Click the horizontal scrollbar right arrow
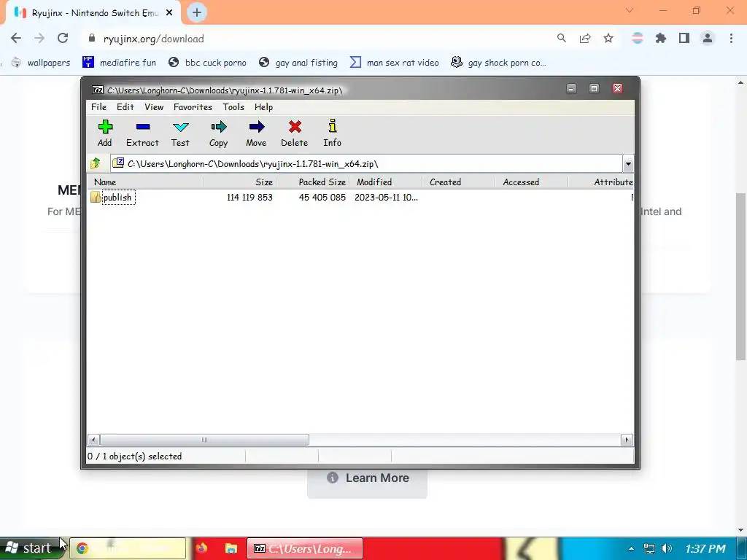This screenshot has width=747, height=560. tap(627, 440)
